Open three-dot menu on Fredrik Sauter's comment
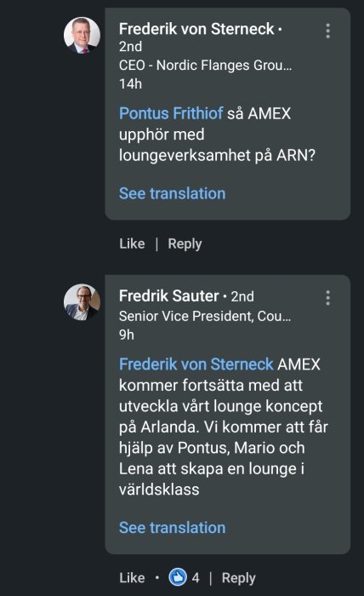The image size is (364, 596). point(328,298)
